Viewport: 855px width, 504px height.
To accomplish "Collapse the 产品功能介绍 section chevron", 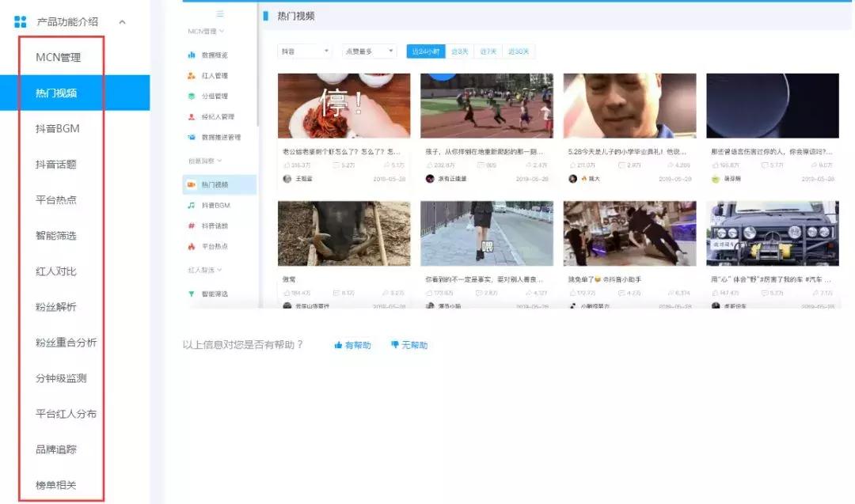I will [x=123, y=22].
